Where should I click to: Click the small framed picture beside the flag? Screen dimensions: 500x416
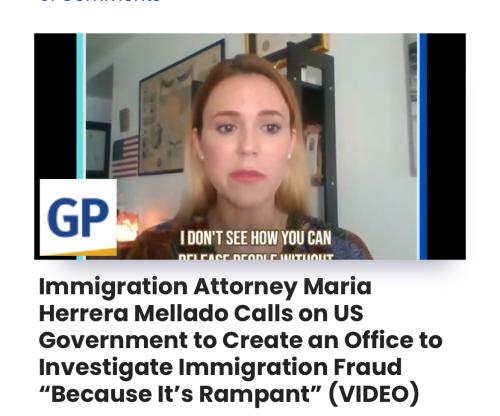coord(97,149)
